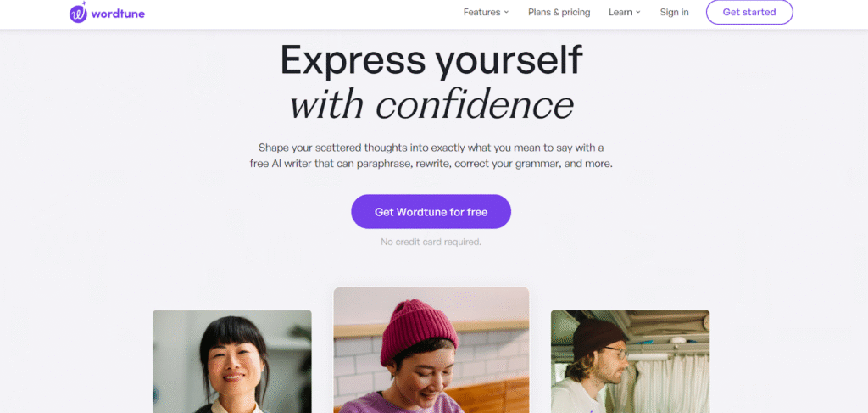Click the sparkle star above the logo
Image resolution: width=868 pixels, height=413 pixels.
pyautogui.click(x=84, y=4)
